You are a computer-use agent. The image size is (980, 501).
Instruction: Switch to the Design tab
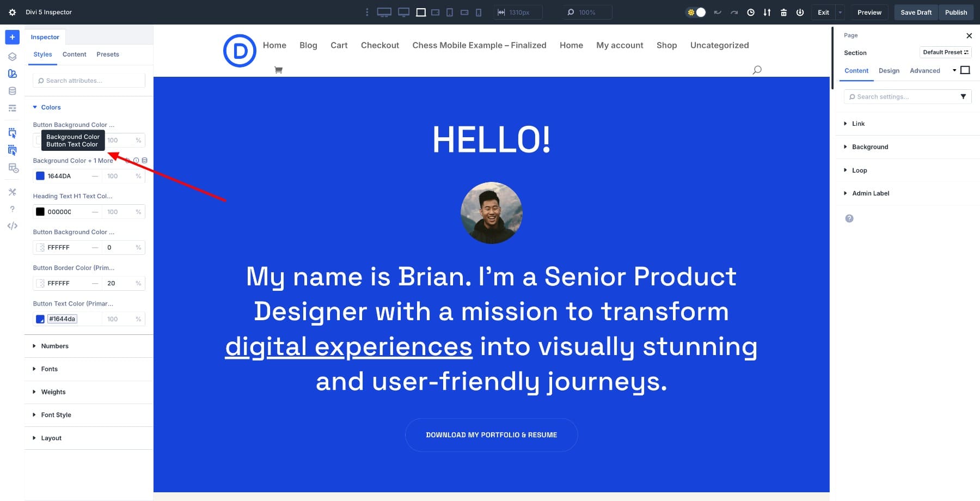889,71
